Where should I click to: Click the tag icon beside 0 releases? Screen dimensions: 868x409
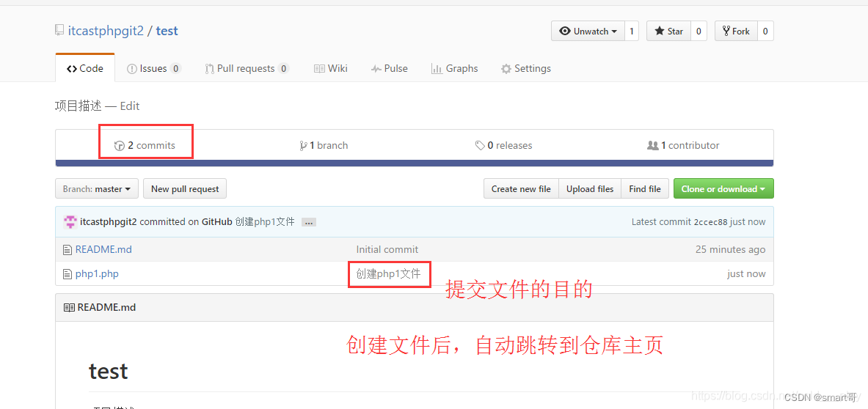pos(479,146)
